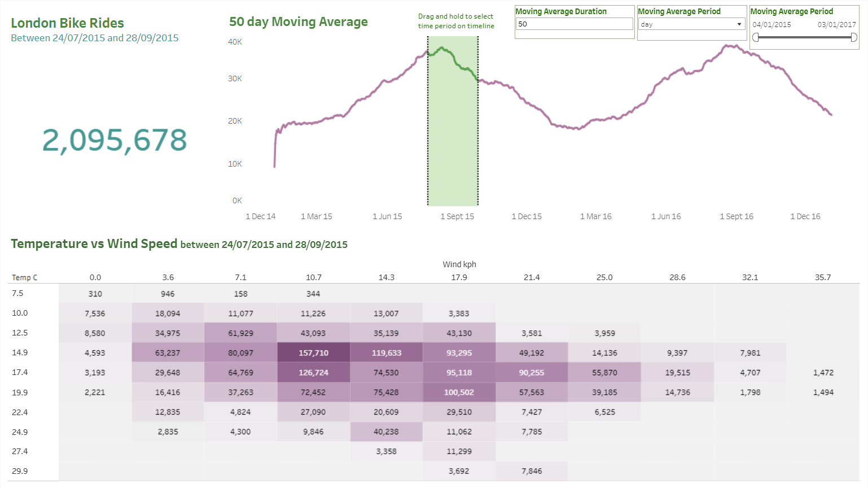Click the 7.5 temperature row header
The image size is (868, 488).
17,293
